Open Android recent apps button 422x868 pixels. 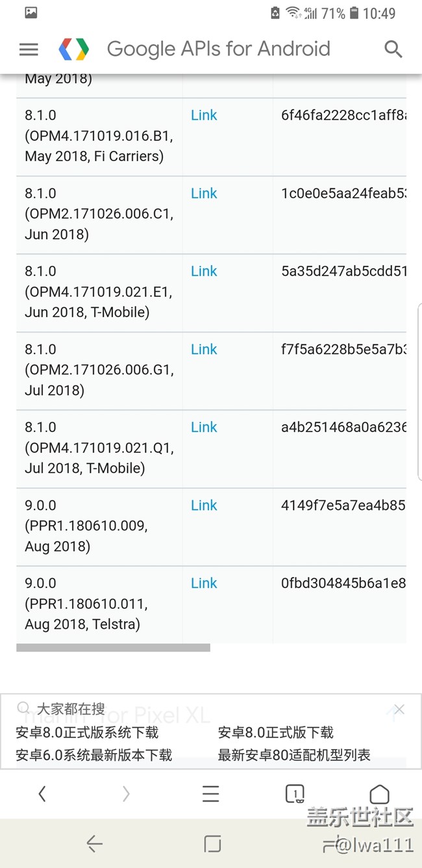coord(212,843)
